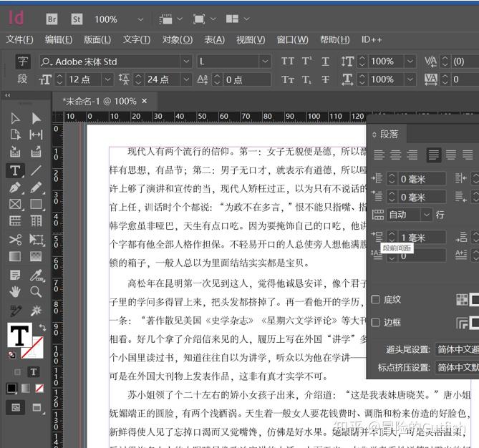
Task: Select the Eyedropper tool
Action: coord(37,275)
